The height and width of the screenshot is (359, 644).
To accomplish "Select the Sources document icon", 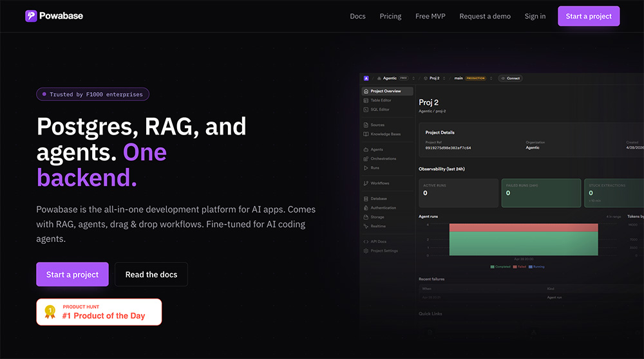I will 366,125.
